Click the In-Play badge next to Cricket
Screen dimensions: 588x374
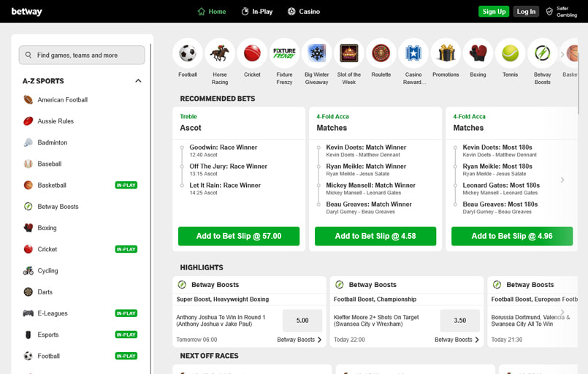click(126, 249)
